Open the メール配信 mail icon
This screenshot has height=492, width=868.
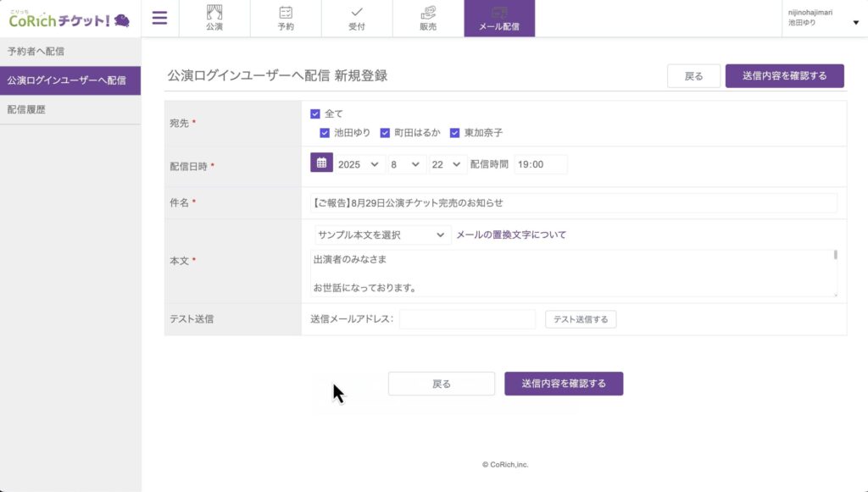pos(499,13)
